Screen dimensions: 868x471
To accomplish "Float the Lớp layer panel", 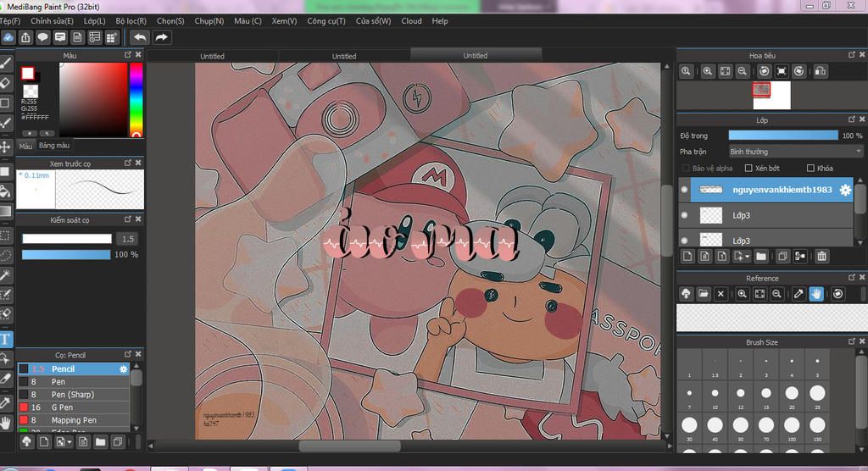I will click(x=851, y=119).
